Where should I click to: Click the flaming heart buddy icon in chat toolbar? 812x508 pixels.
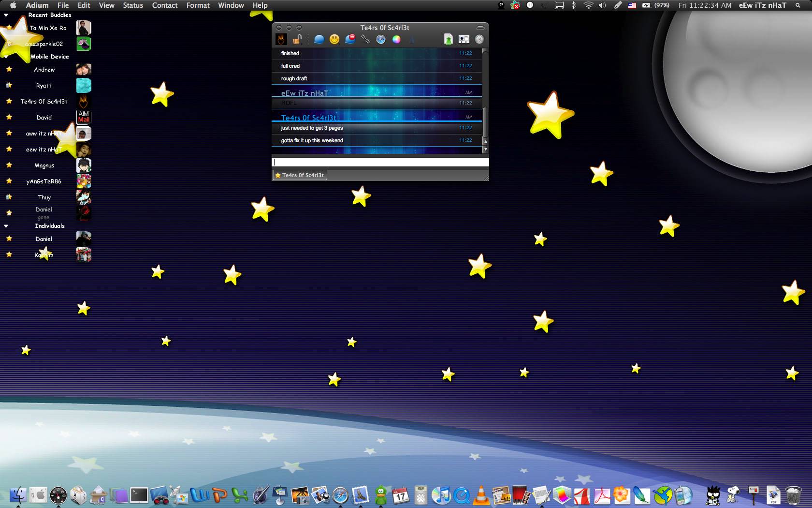tap(281, 39)
